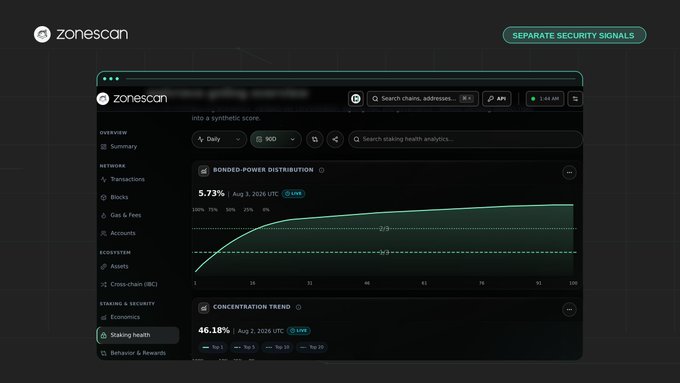
Task: Click the 1/3 threshold line label
Action: (x=384, y=252)
